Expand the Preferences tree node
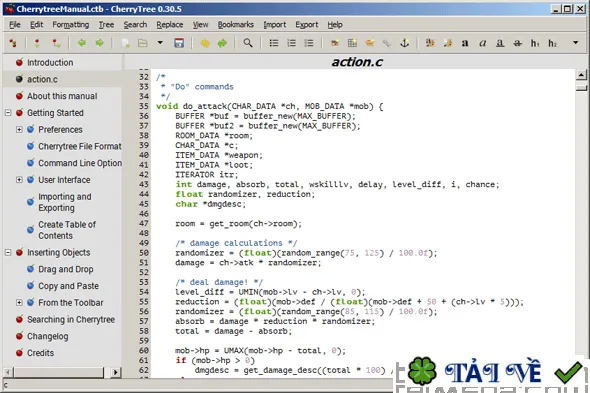 point(19,129)
